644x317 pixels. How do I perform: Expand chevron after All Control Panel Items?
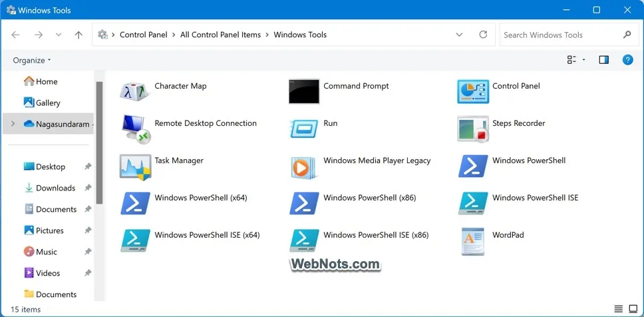pos(267,35)
